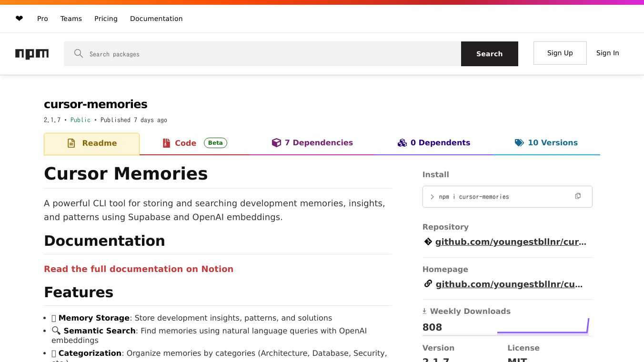This screenshot has height=362, width=644.
Task: Switch to the Code tab
Action: click(x=194, y=143)
